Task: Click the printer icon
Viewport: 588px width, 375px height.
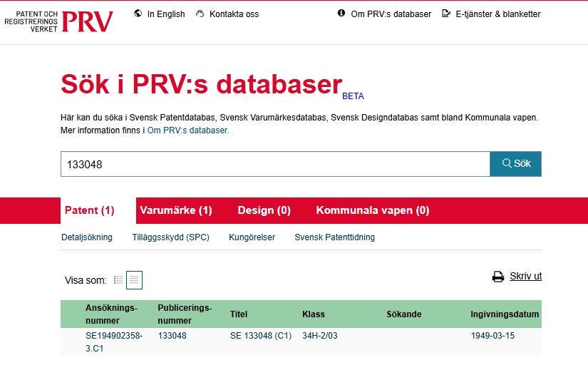Action: (x=498, y=277)
